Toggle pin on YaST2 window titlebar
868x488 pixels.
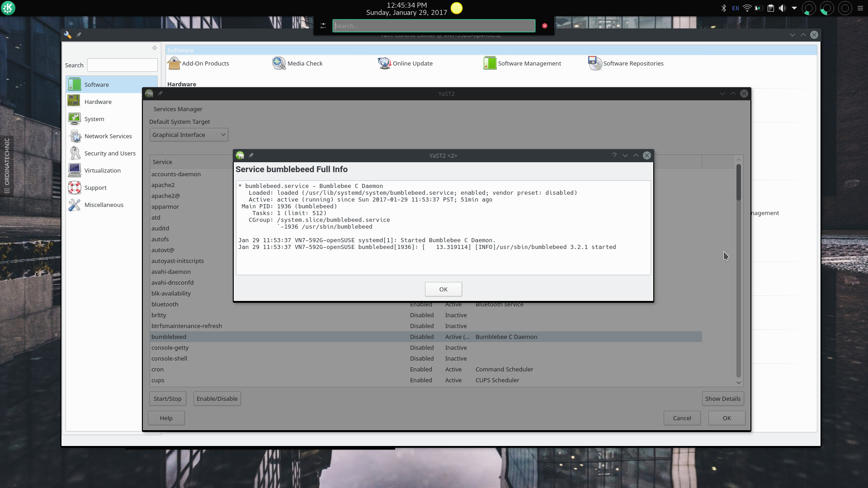tap(160, 94)
